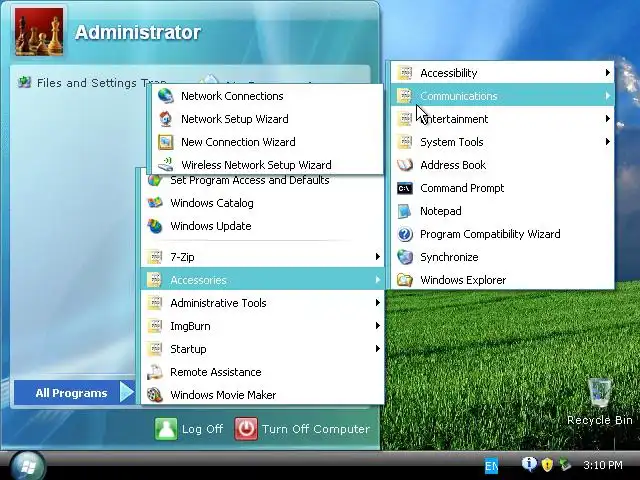Click the Startup folder icon
Image resolution: width=640 pixels, height=480 pixels.
[155, 349]
